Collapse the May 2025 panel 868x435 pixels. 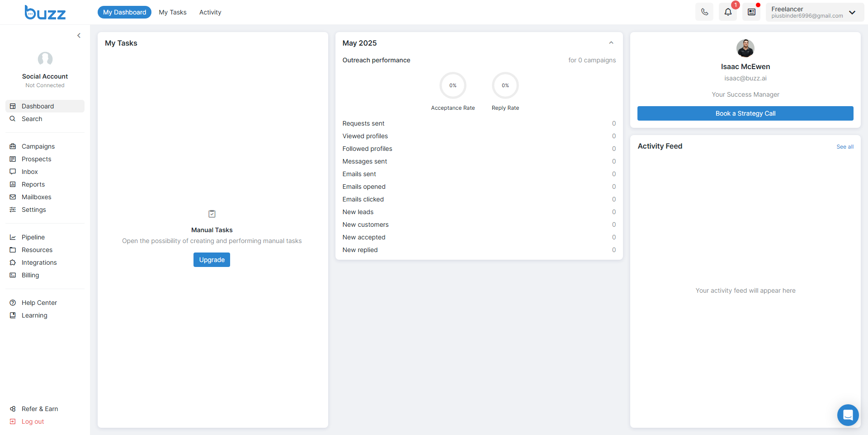pyautogui.click(x=611, y=43)
